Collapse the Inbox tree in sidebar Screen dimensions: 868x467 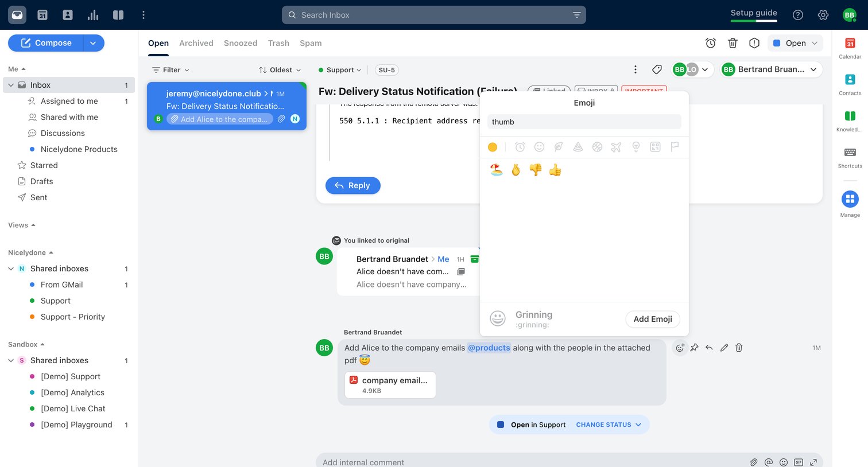[11, 85]
